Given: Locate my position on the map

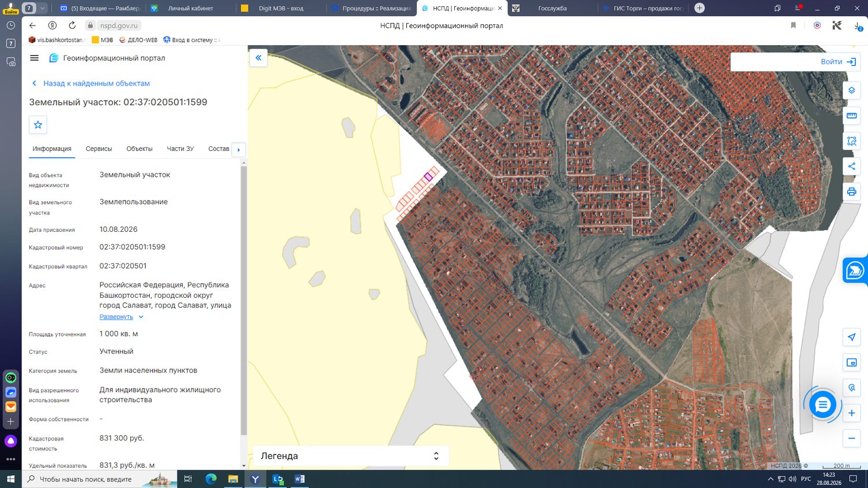Looking at the screenshot, I should click(851, 337).
